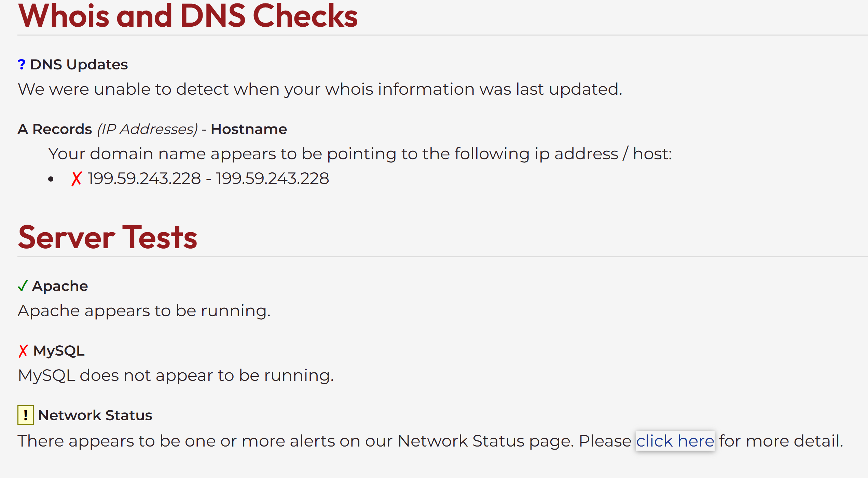The height and width of the screenshot is (478, 868).
Task: Click the red X next to the IP address
Action: 77,178
